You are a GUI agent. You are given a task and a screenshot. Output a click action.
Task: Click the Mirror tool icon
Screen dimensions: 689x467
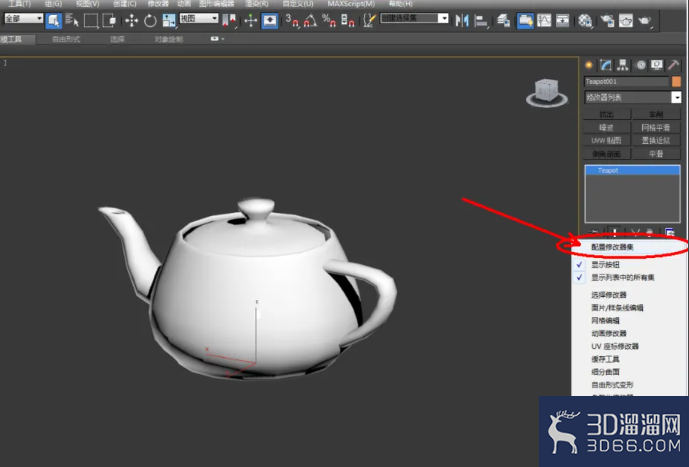[462, 20]
